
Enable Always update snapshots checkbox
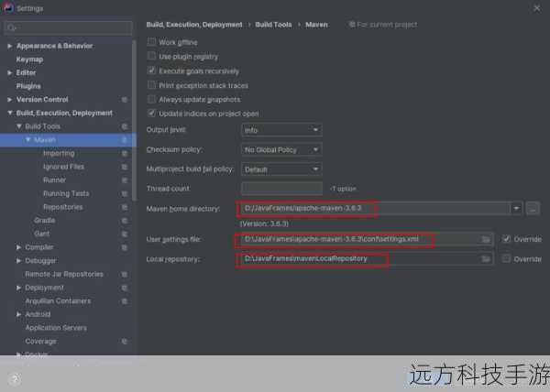pyautogui.click(x=151, y=99)
